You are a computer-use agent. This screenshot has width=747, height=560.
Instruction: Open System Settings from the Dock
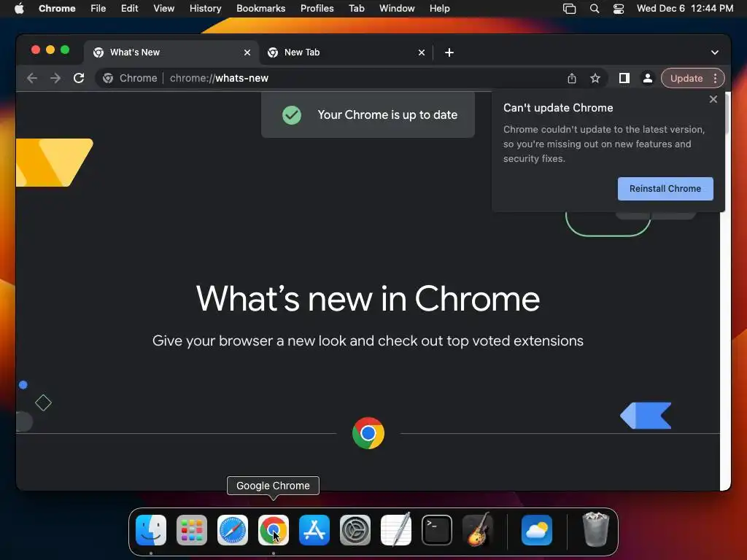pos(355,530)
